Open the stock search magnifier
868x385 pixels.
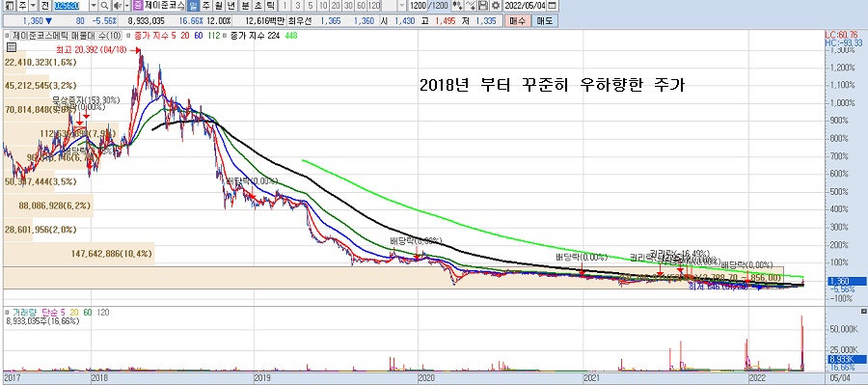tap(104, 6)
